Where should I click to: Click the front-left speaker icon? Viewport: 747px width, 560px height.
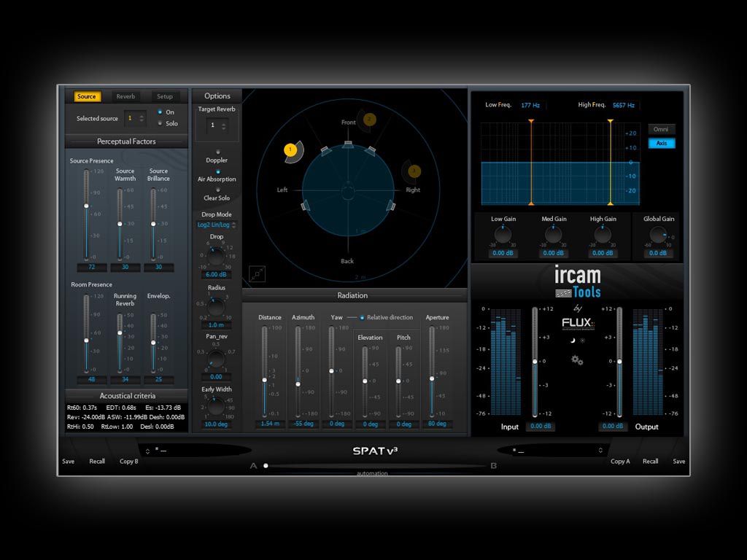point(326,150)
